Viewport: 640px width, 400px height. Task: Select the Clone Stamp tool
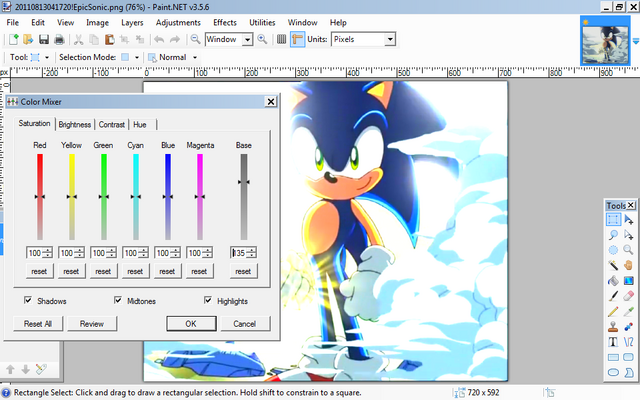pos(613,327)
